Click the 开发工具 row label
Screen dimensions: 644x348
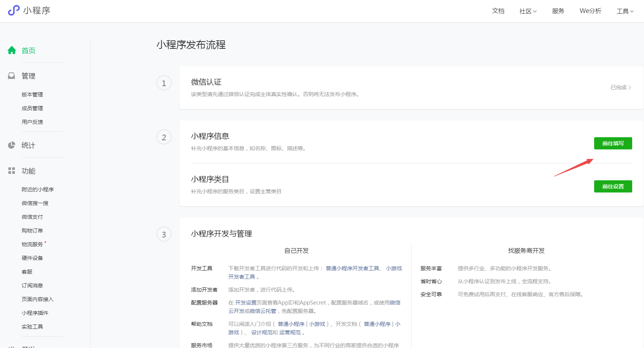(x=202, y=268)
